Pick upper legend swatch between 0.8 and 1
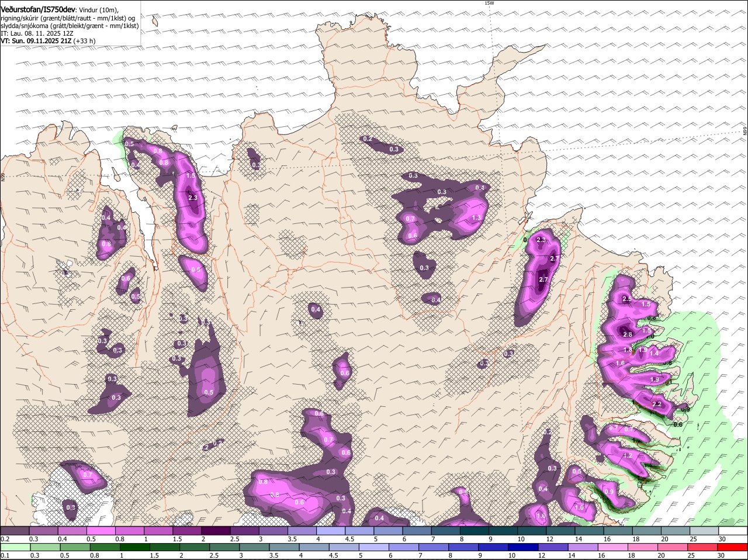This screenshot has width=748, height=560. pyautogui.click(x=129, y=530)
